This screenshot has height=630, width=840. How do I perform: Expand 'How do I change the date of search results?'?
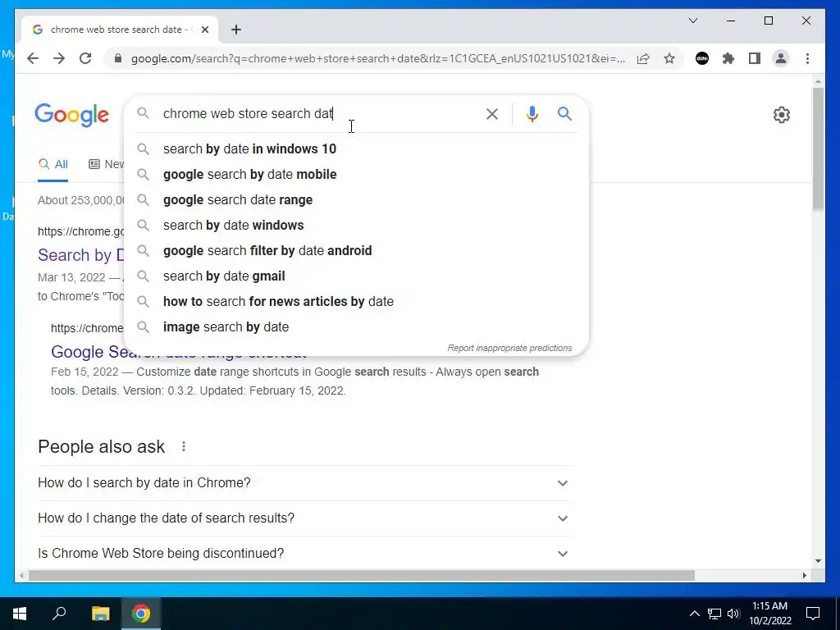click(x=304, y=518)
